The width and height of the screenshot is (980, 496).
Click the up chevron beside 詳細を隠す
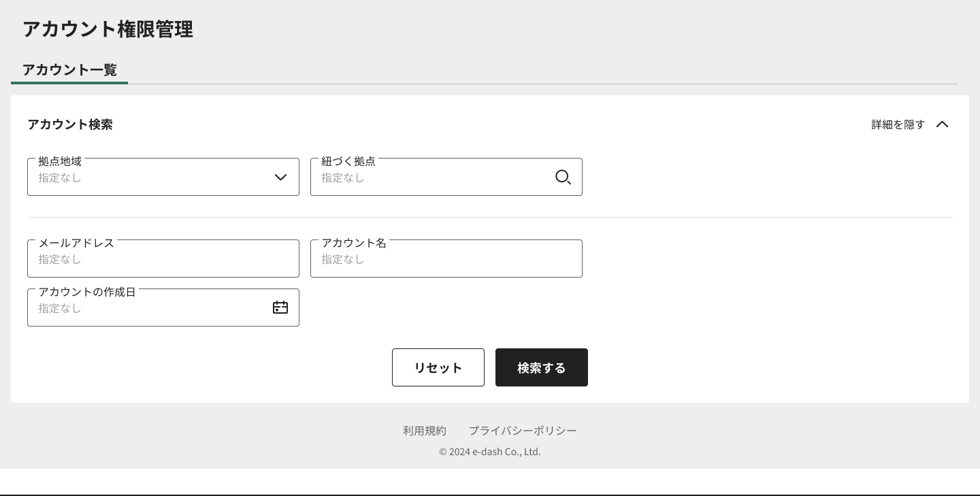943,124
